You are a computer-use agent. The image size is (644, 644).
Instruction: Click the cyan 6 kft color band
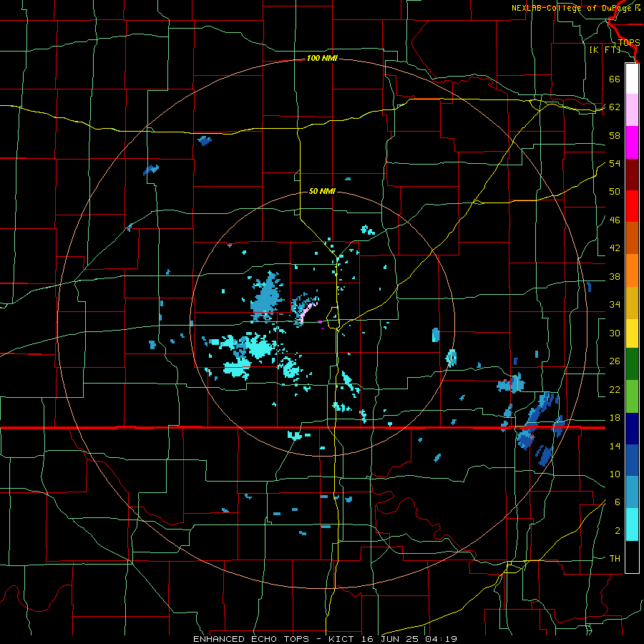pos(632,524)
